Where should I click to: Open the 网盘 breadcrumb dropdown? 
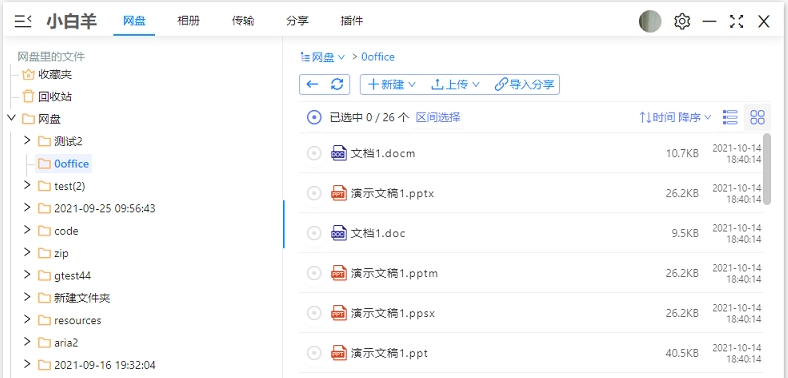pyautogui.click(x=323, y=57)
